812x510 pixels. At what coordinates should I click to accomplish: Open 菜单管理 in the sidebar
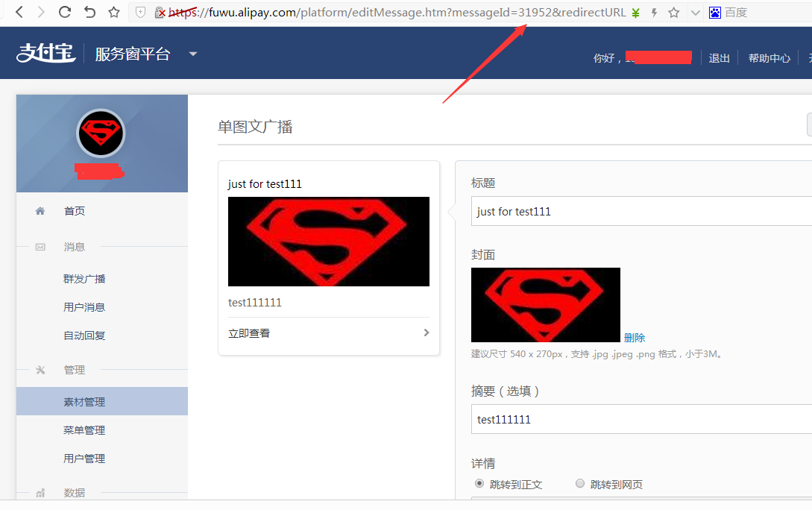(x=84, y=430)
